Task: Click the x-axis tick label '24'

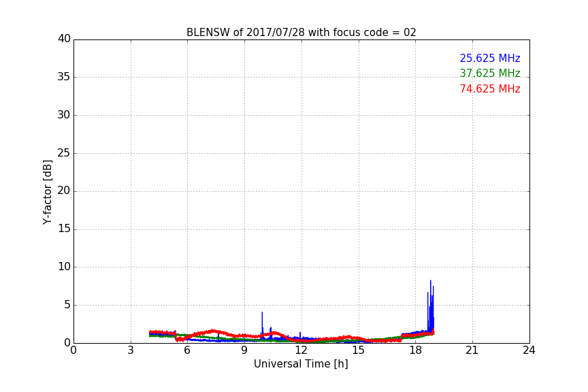Action: tap(529, 350)
